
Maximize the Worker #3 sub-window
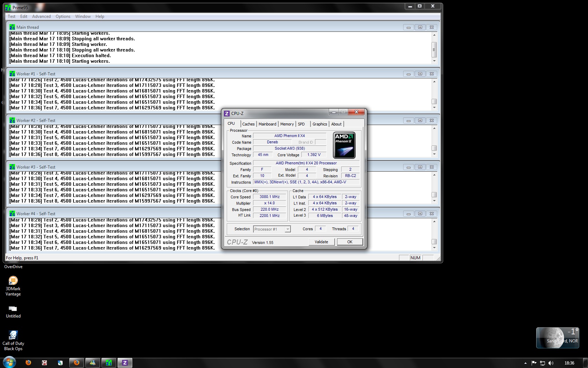click(420, 167)
